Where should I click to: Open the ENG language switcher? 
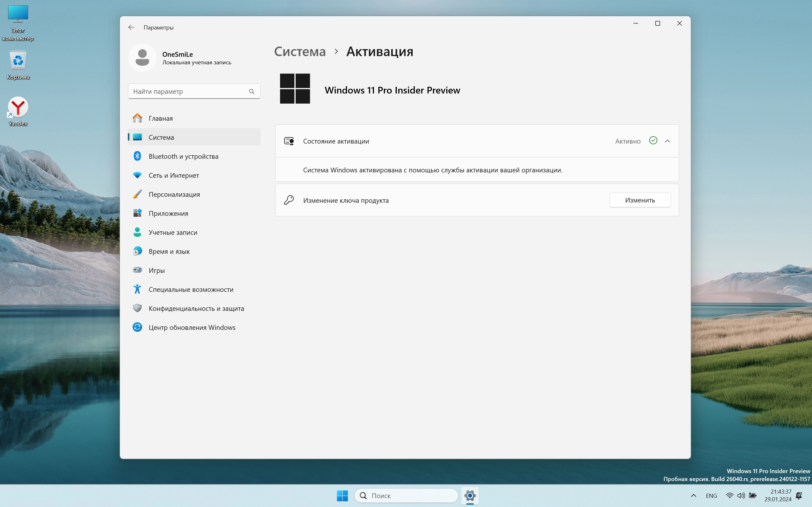coord(711,496)
